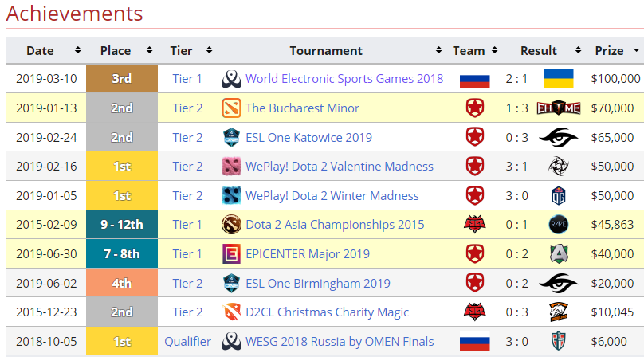Click EPICENTER Major 2019 tournament icon
This screenshot has height=357, width=644.
point(231,254)
